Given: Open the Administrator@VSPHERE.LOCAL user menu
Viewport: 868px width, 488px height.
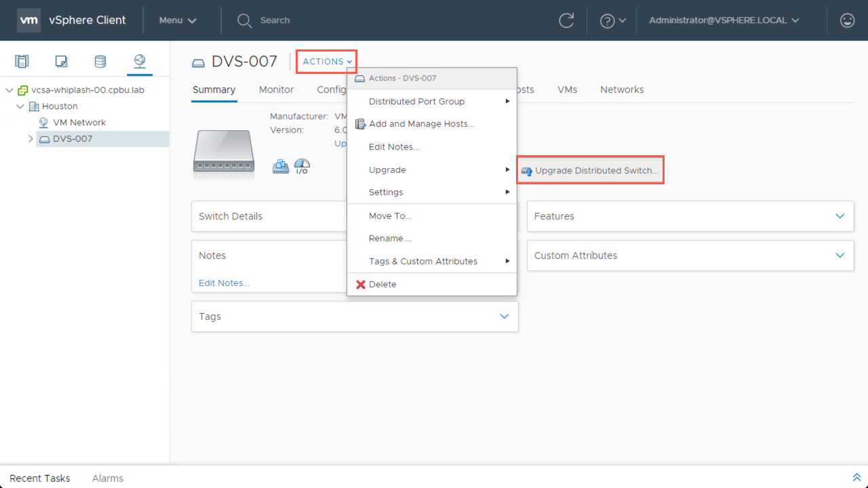Looking at the screenshot, I should [x=724, y=20].
